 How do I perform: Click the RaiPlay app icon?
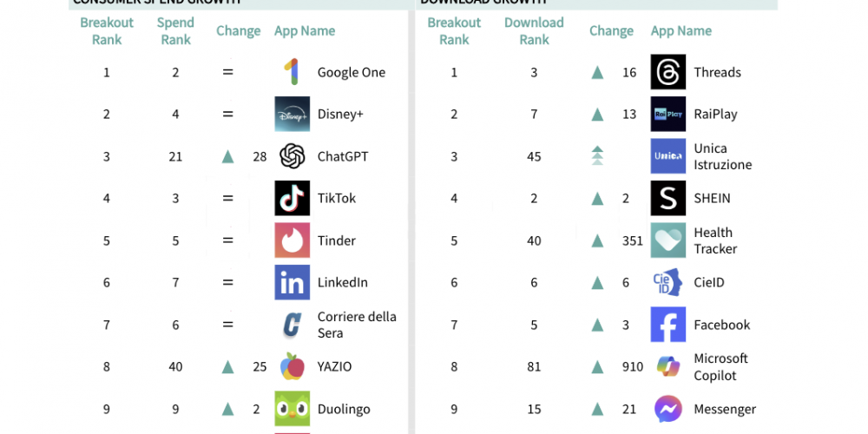668,114
